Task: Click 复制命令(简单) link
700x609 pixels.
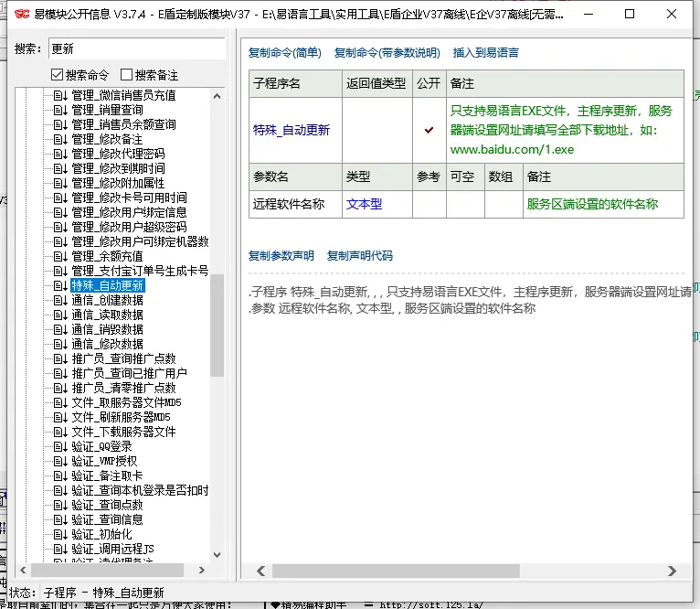Action: tap(285, 53)
